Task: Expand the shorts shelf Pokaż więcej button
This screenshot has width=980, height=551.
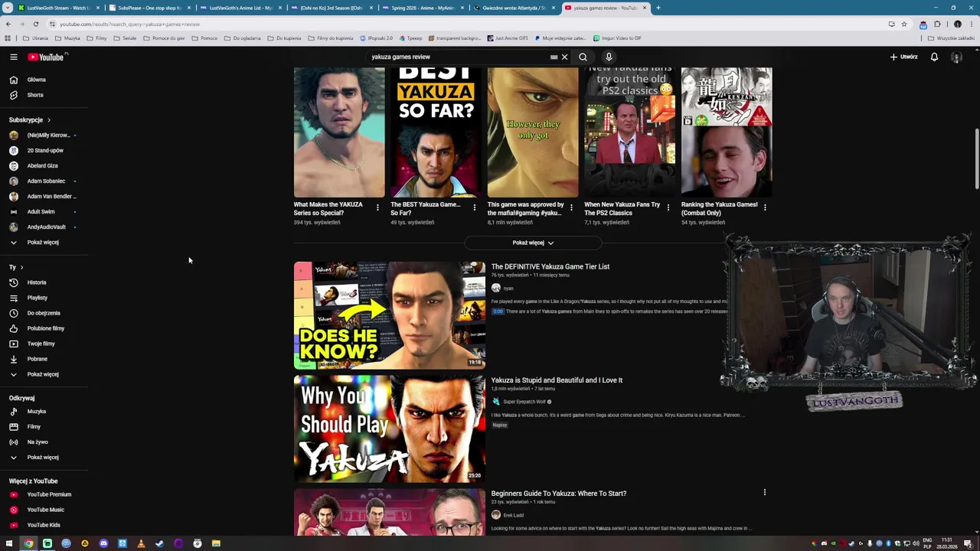Action: tap(533, 243)
